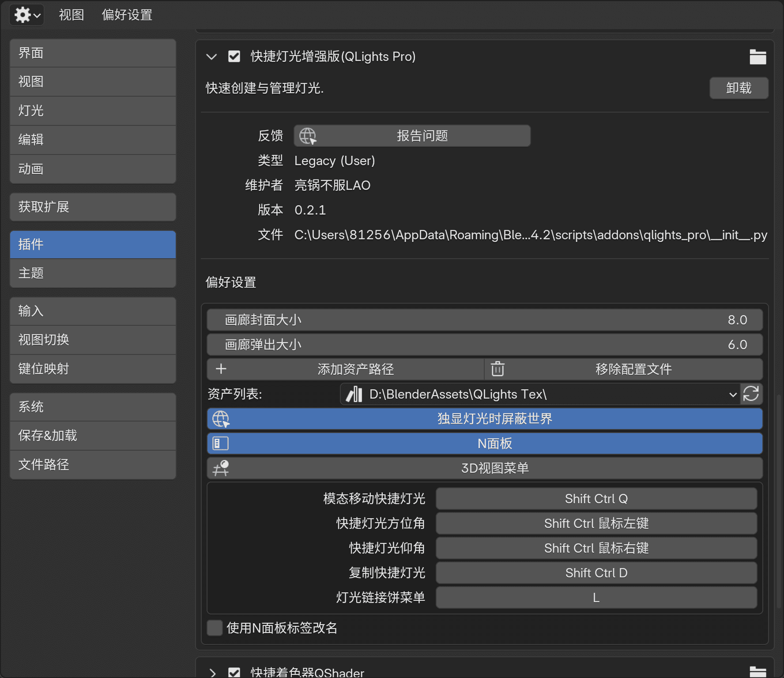Switch to the 编辑 preferences section
The width and height of the screenshot is (784, 678).
coord(93,140)
